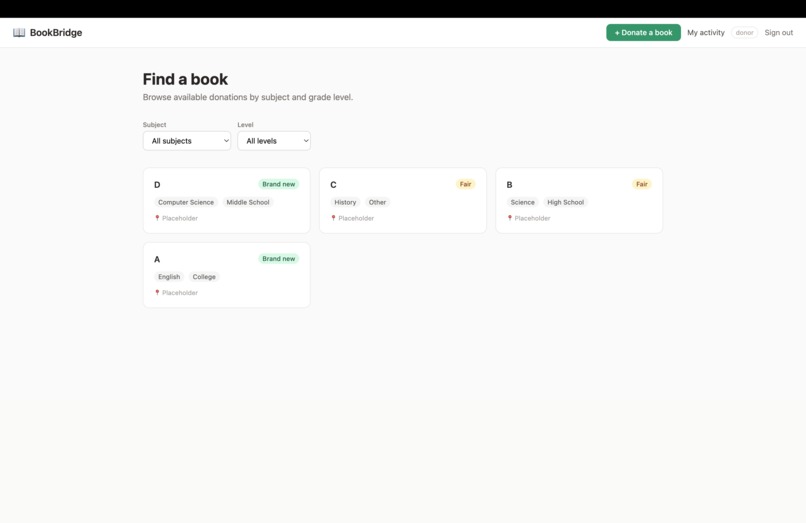Viewport: 806px width, 523px height.
Task: Click the Subject field label
Action: [154, 124]
